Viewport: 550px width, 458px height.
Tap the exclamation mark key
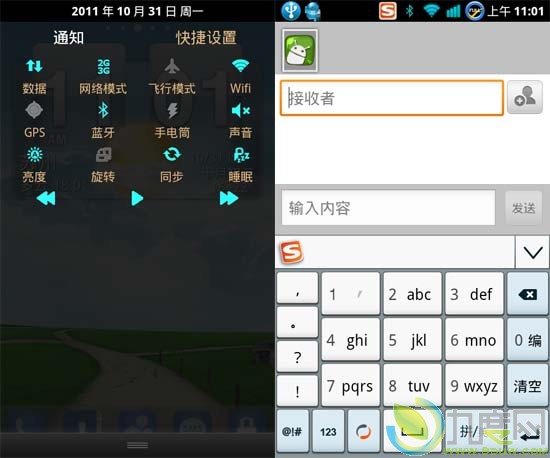297,391
